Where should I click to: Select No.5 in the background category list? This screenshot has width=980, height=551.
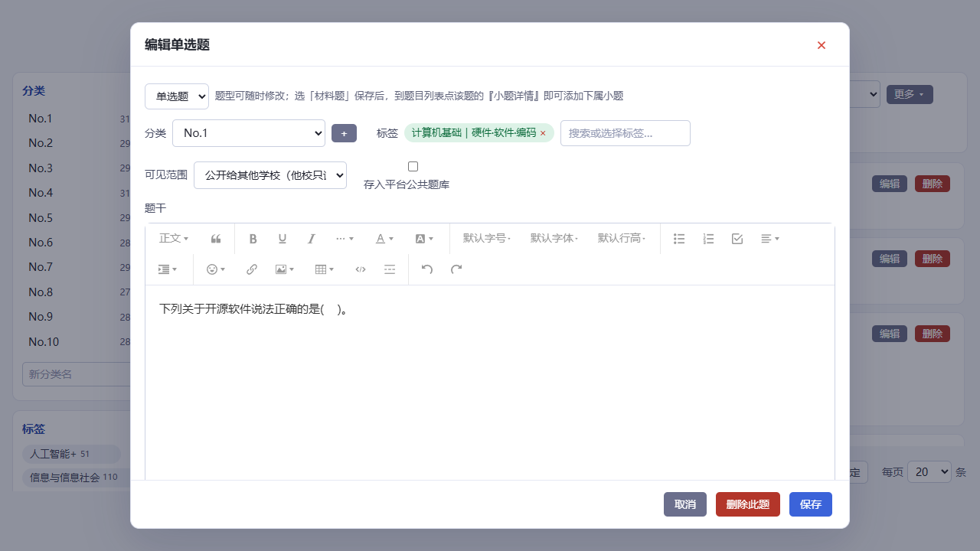[41, 218]
